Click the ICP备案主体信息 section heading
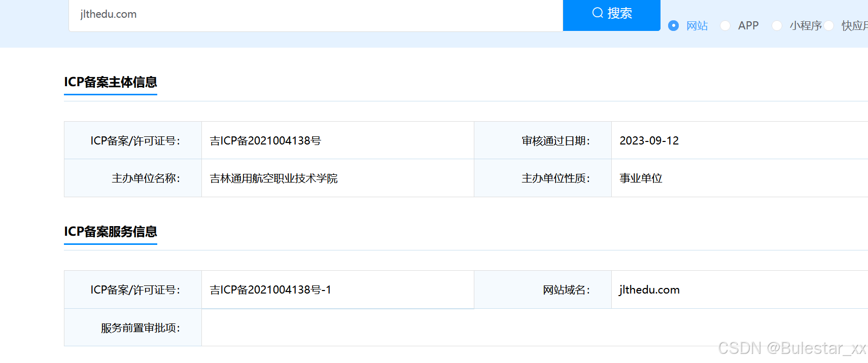This screenshot has width=868, height=363. pos(111,82)
